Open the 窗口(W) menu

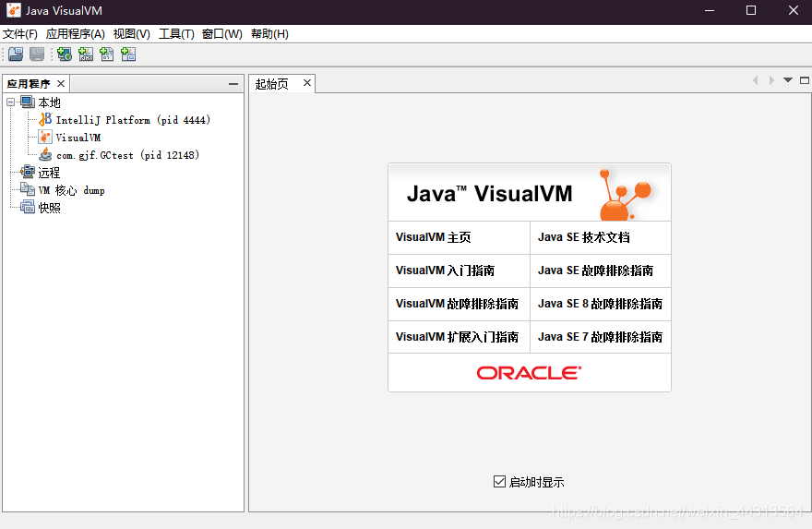pos(222,33)
